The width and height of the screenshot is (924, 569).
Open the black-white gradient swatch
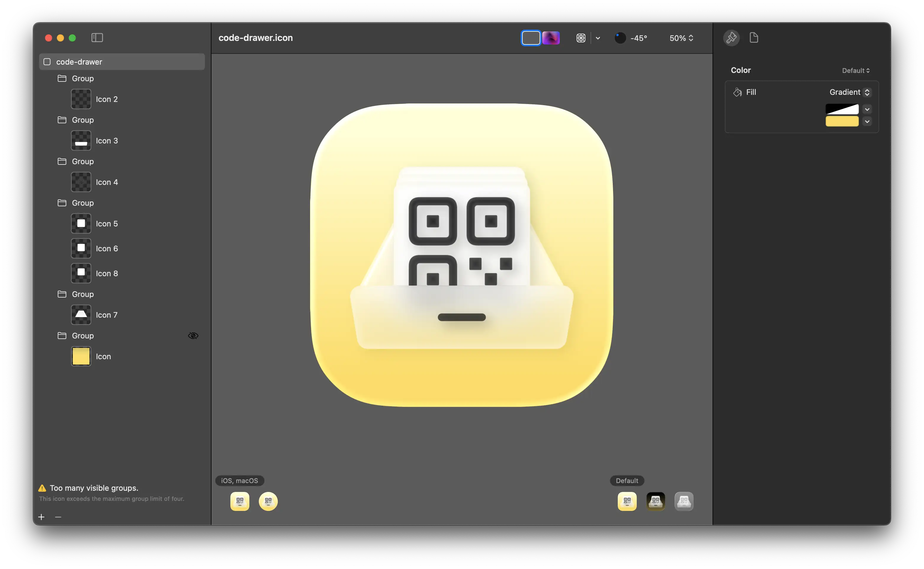pos(842,109)
